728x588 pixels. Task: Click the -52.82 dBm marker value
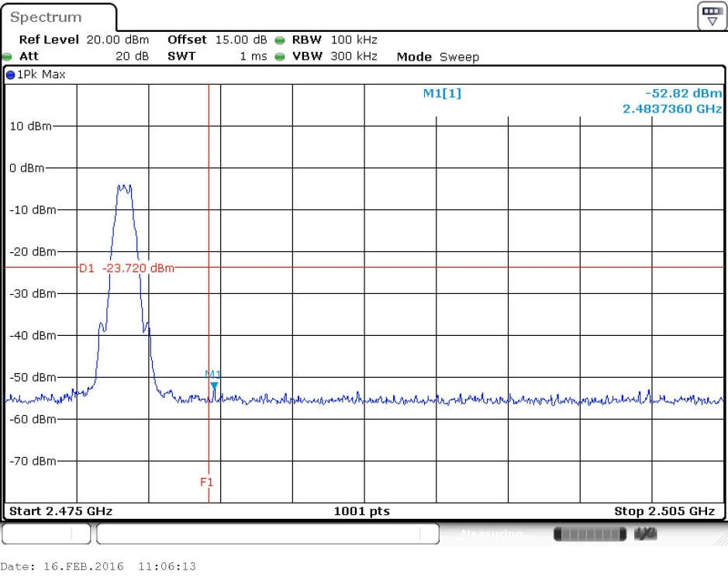tap(684, 93)
